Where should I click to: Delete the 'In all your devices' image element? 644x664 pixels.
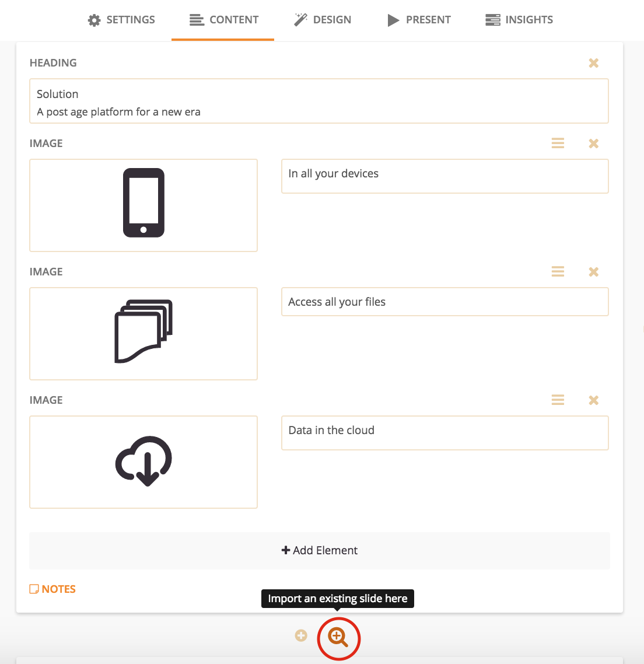tap(594, 144)
